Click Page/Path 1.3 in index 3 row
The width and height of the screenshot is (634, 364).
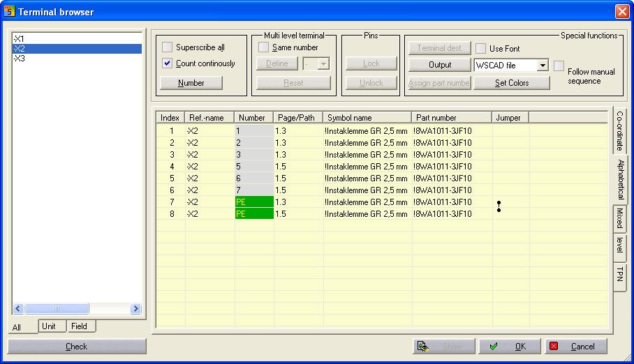pyautogui.click(x=298, y=155)
